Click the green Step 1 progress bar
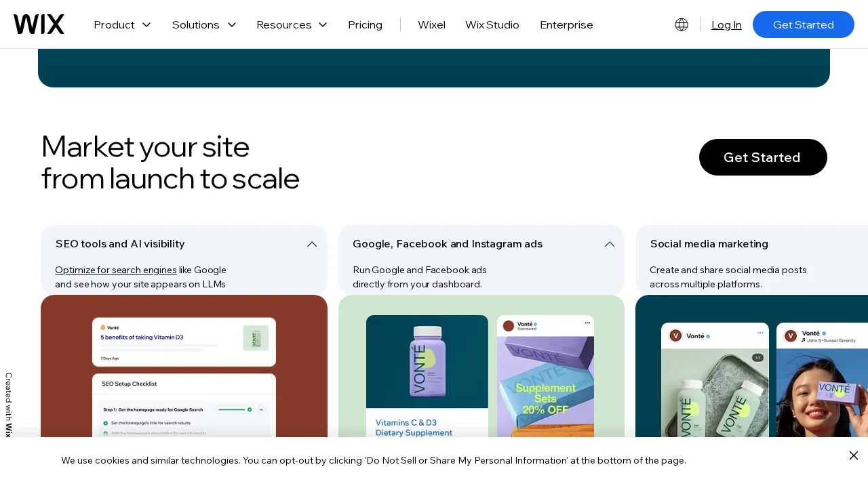This screenshot has width=868, height=488. click(x=233, y=410)
